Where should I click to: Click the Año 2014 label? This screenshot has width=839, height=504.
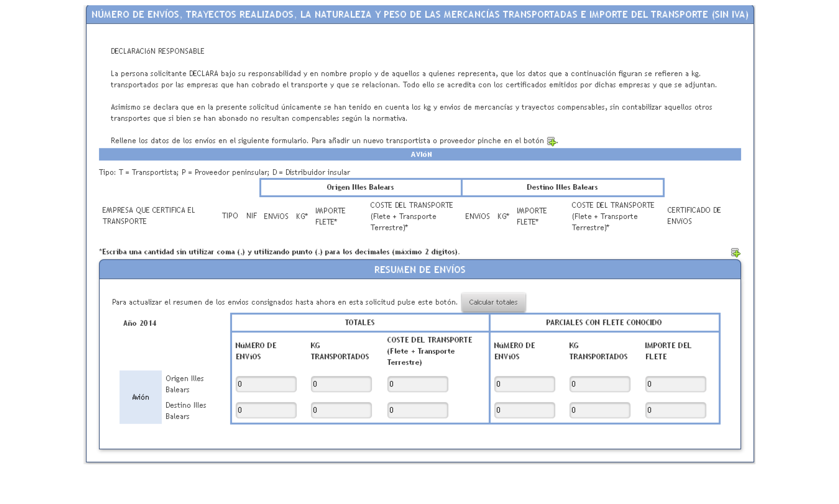click(x=140, y=323)
